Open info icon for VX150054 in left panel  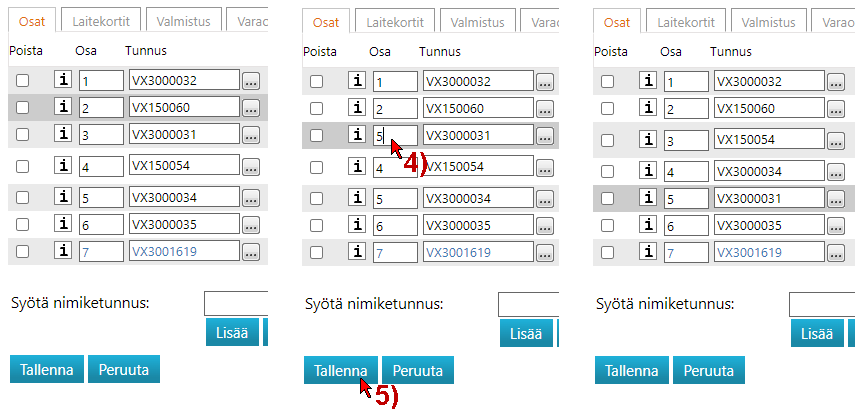[63, 166]
